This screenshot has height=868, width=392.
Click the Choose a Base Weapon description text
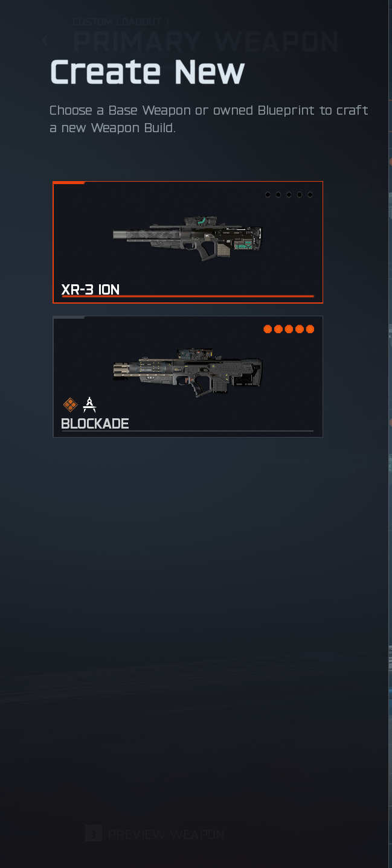click(209, 119)
